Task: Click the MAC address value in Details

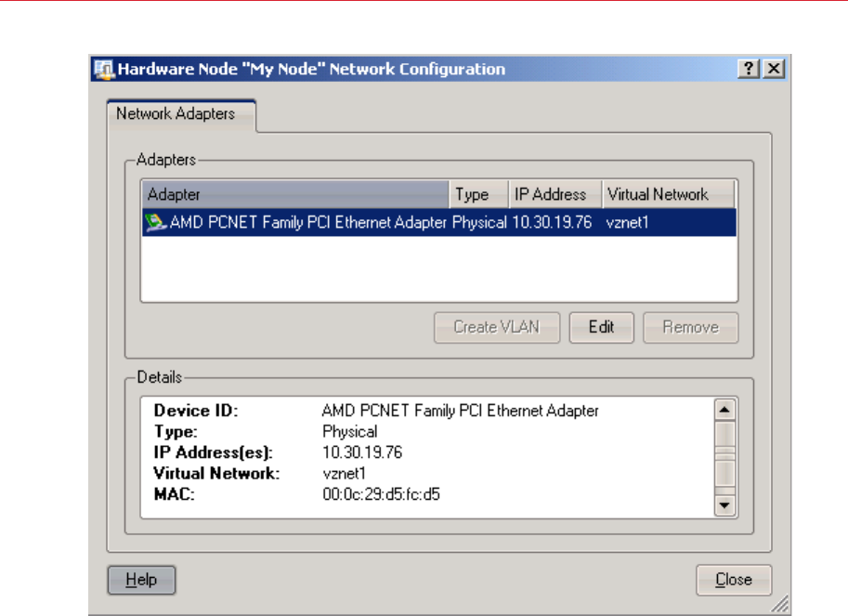Action: tap(381, 495)
